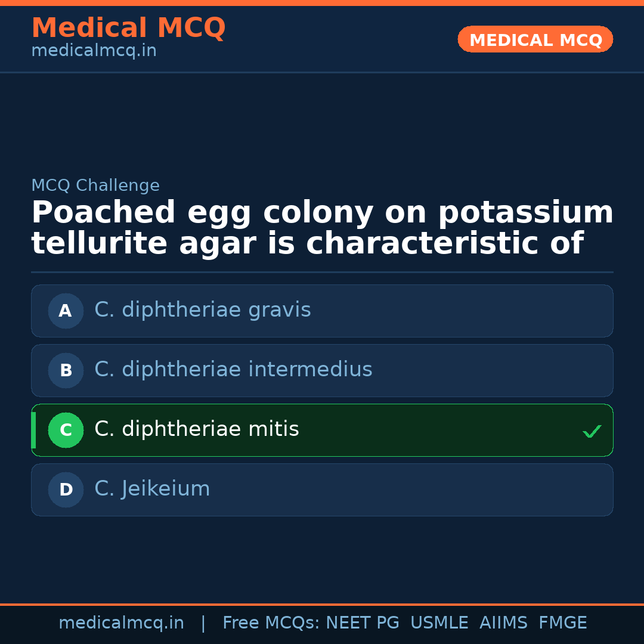This screenshot has width=644, height=644.
Task: Pick the answer text C. Jeikeium
Action: 152,490
